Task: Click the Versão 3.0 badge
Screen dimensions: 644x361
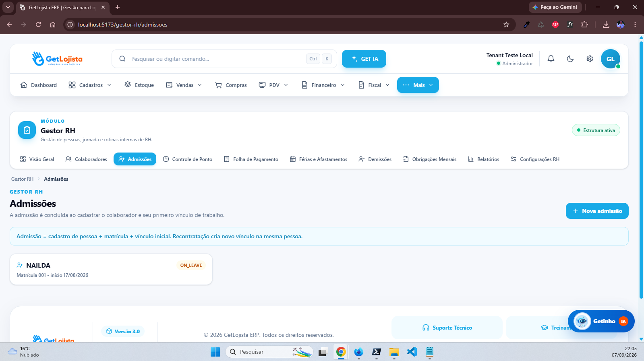Action: (123, 331)
